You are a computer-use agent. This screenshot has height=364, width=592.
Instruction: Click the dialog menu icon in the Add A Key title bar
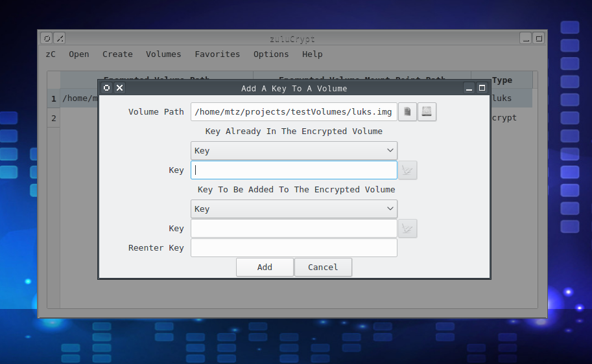pos(107,88)
